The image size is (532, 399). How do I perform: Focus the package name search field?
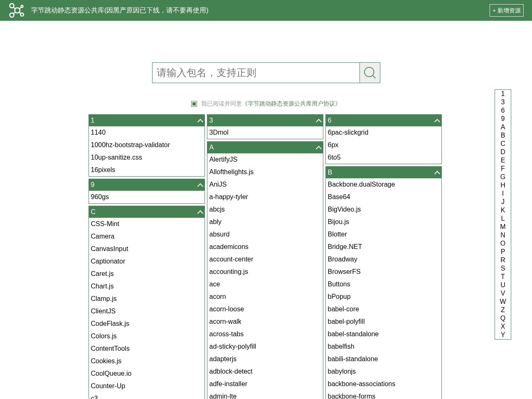tap(256, 73)
